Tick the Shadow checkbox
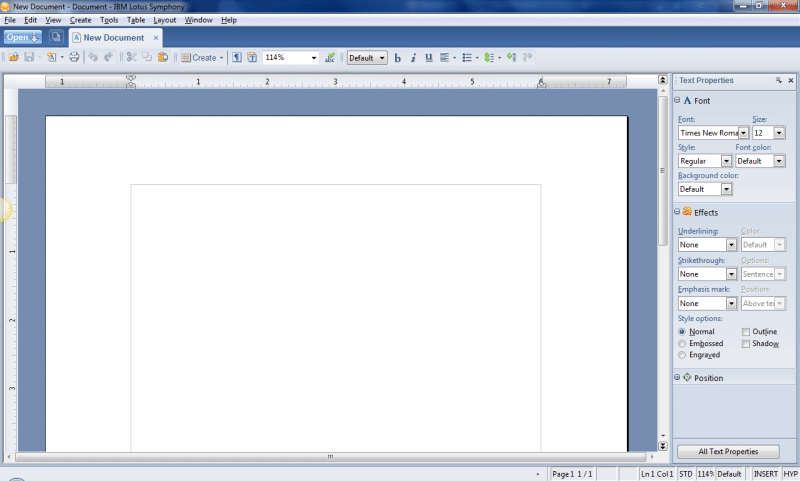This screenshot has height=481, width=800. click(746, 343)
